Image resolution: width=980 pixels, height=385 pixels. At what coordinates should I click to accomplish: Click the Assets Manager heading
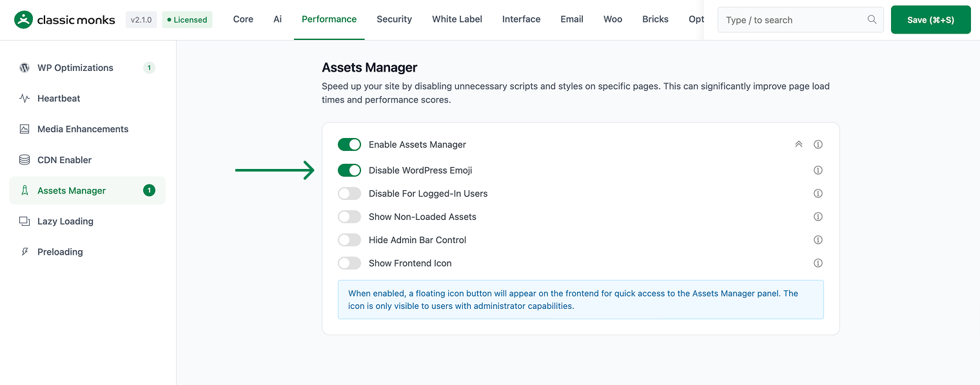tap(369, 68)
